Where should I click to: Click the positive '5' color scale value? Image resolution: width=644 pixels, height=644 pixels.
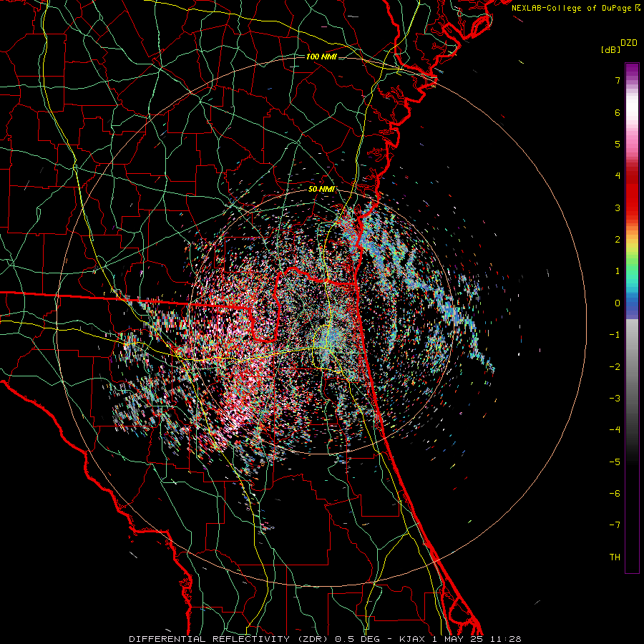coord(618,144)
